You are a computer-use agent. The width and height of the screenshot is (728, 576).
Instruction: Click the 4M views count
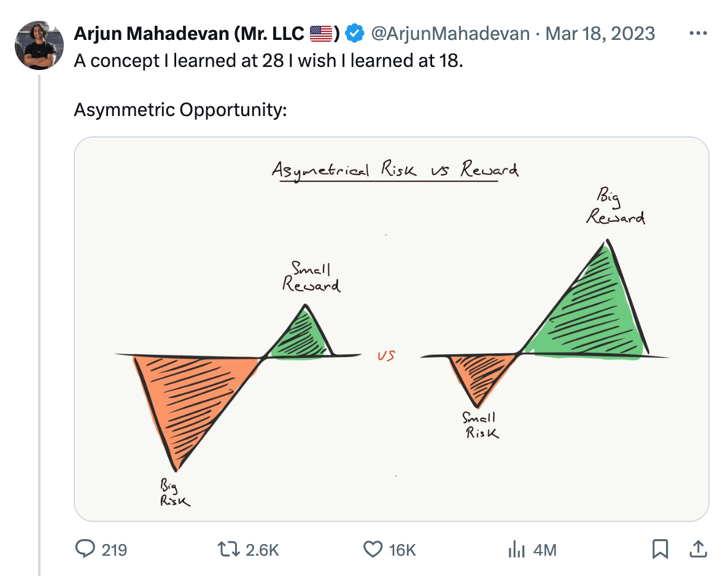(x=544, y=550)
